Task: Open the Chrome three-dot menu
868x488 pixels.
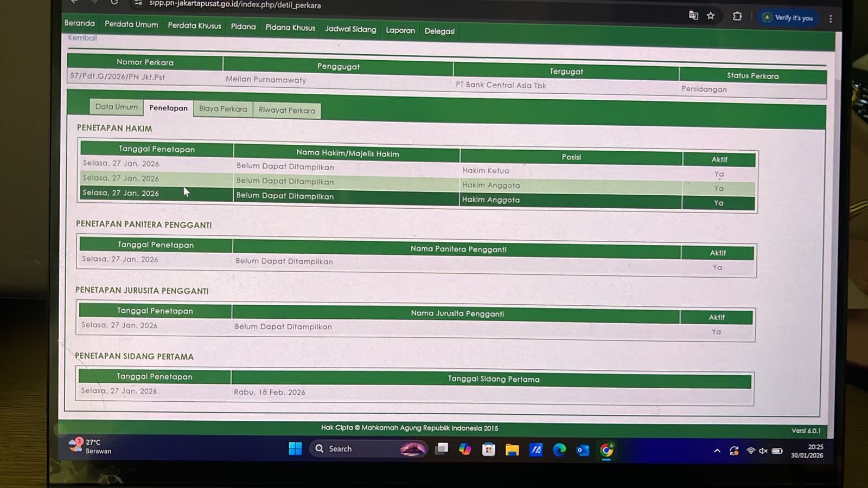Action: (831, 19)
